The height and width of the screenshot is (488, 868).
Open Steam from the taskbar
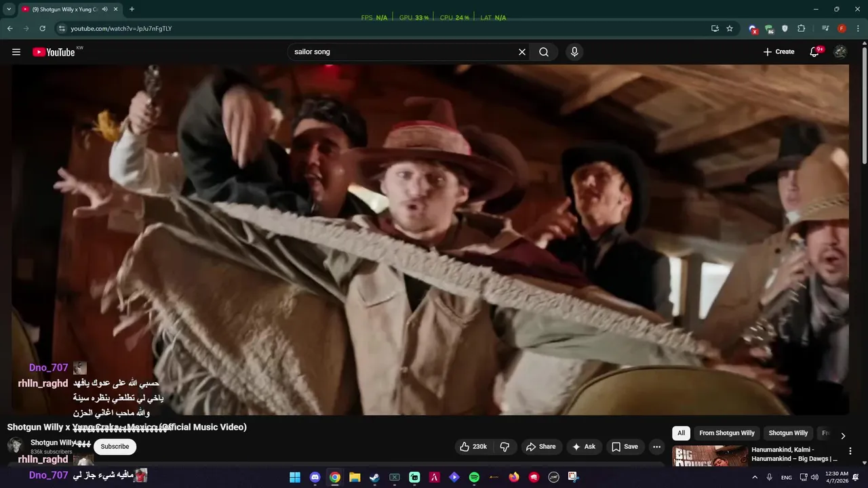coord(374,477)
